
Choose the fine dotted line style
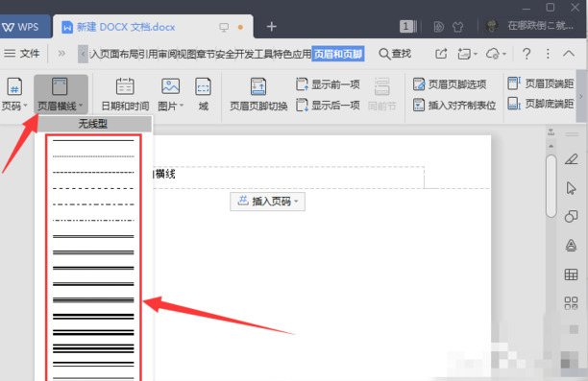(x=93, y=156)
